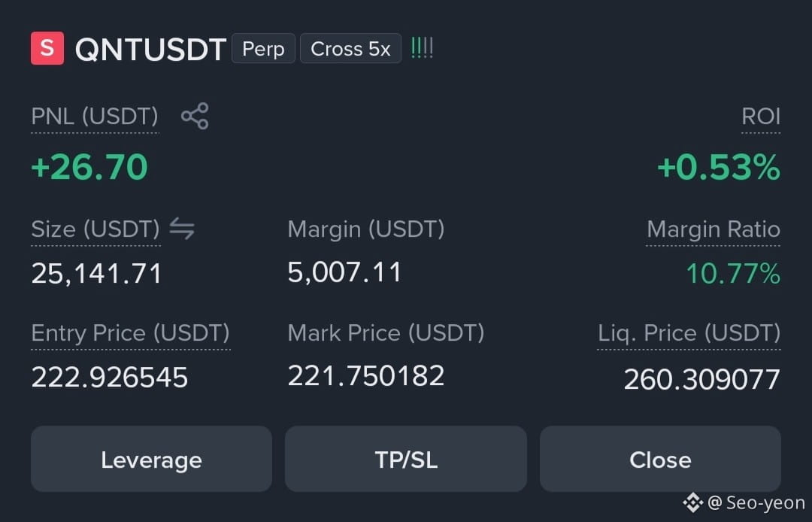This screenshot has height=522, width=812.
Task: Tap the Margin Ratio label
Action: click(713, 229)
